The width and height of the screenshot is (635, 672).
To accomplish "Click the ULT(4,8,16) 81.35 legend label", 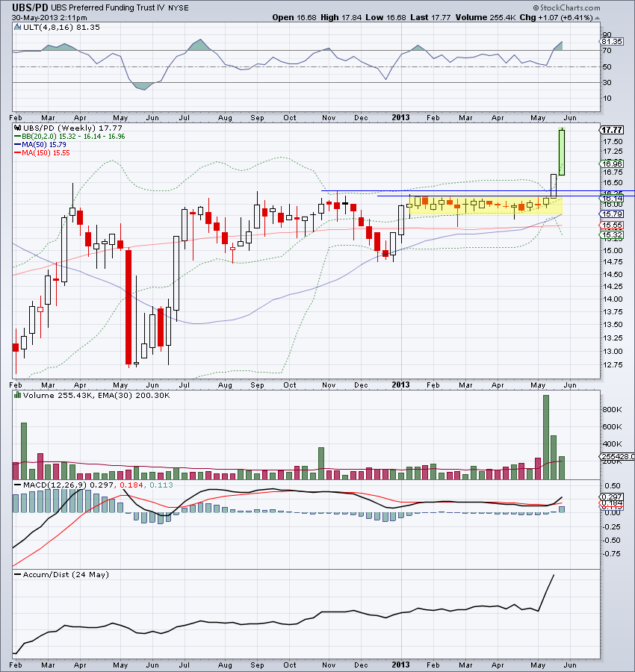I will (61, 27).
